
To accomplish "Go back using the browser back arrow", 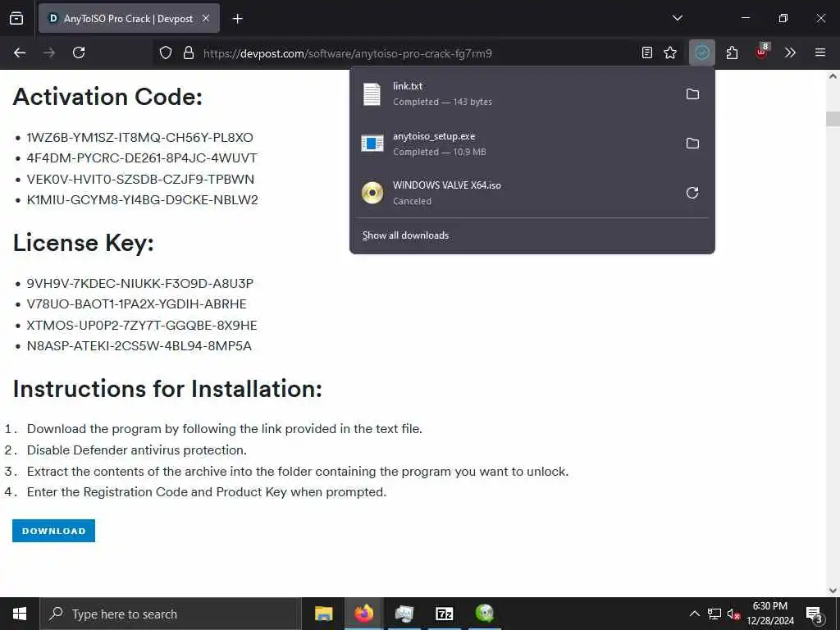I will click(20, 52).
